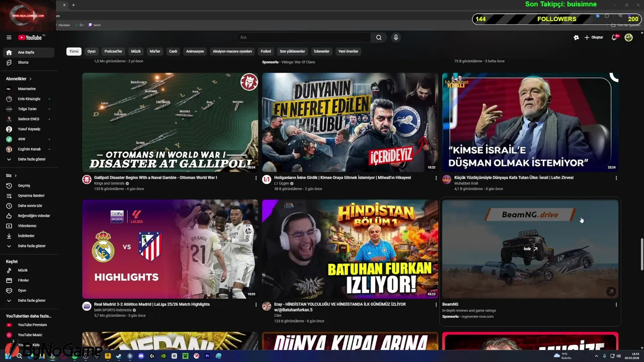The image size is (644, 362).
Task: Open the notifications bell
Action: point(614,37)
